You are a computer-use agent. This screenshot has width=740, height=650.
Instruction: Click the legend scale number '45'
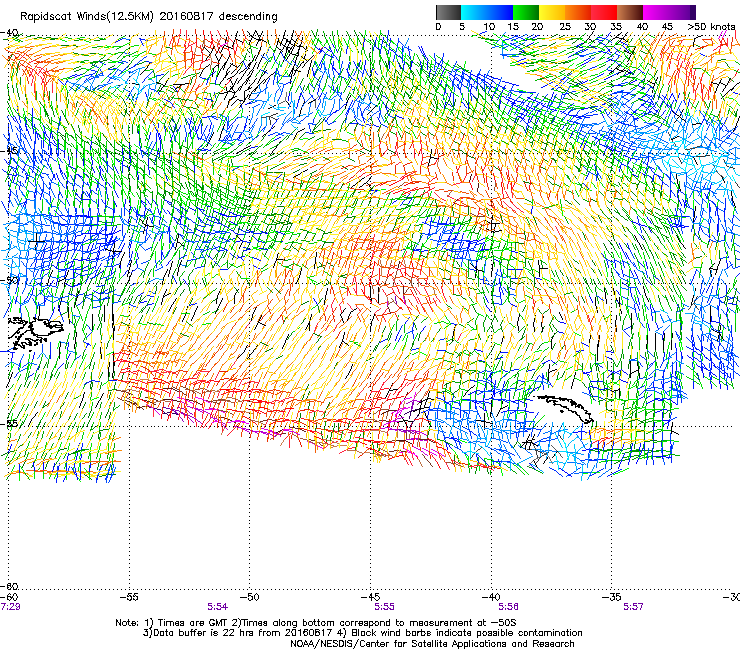click(x=667, y=27)
